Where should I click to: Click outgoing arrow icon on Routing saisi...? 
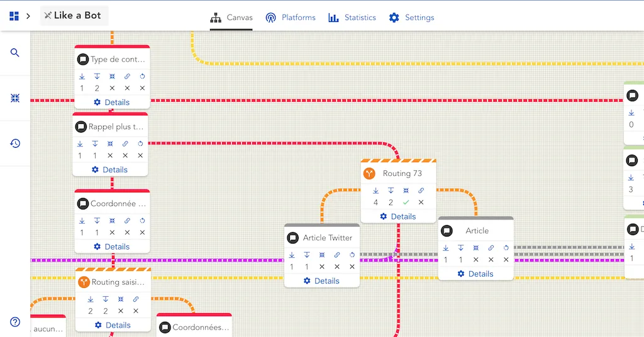click(106, 299)
